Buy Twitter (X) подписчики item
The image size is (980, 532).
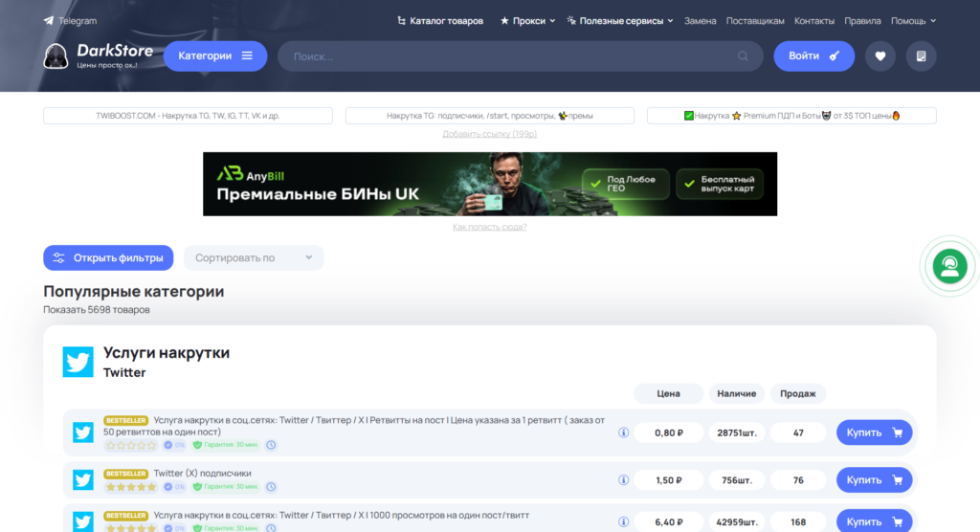tap(874, 480)
